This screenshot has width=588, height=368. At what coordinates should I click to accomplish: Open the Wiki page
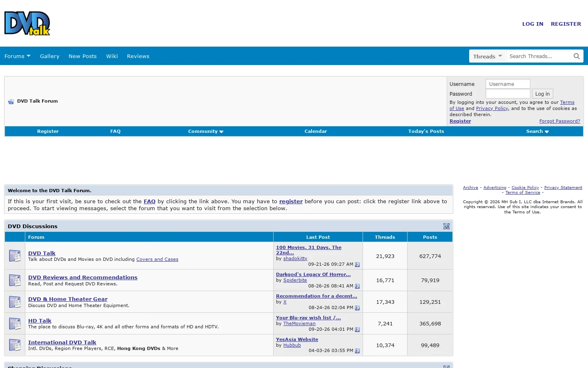112,56
